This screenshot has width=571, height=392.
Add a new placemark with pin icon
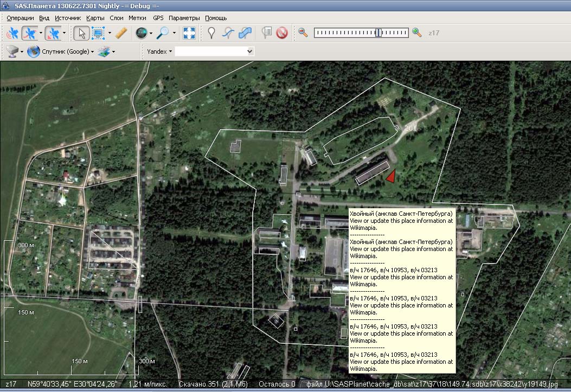pos(211,33)
